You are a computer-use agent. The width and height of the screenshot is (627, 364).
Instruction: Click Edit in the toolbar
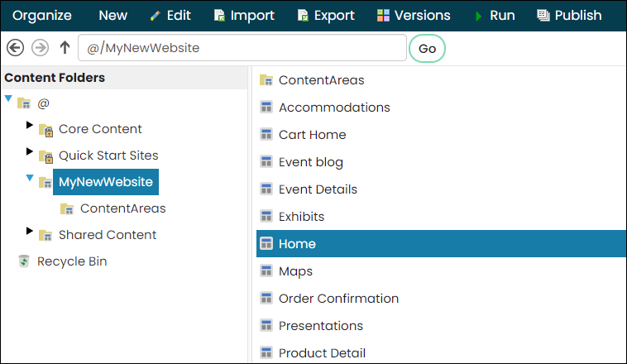[179, 15]
